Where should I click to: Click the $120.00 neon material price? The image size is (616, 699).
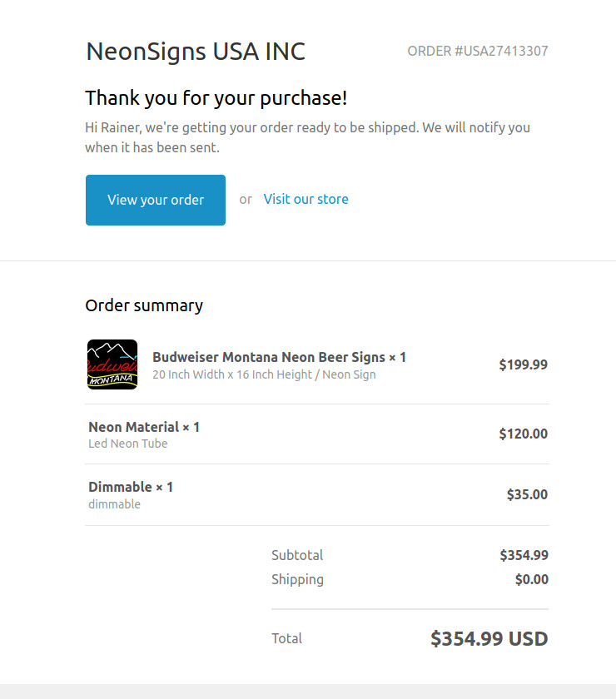pyautogui.click(x=523, y=434)
